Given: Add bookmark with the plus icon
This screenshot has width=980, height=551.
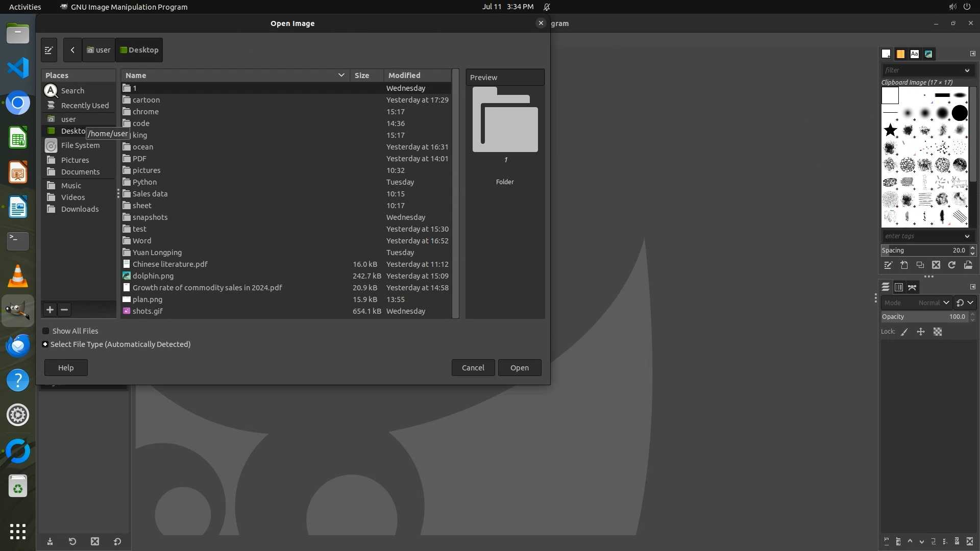Looking at the screenshot, I should 50,310.
